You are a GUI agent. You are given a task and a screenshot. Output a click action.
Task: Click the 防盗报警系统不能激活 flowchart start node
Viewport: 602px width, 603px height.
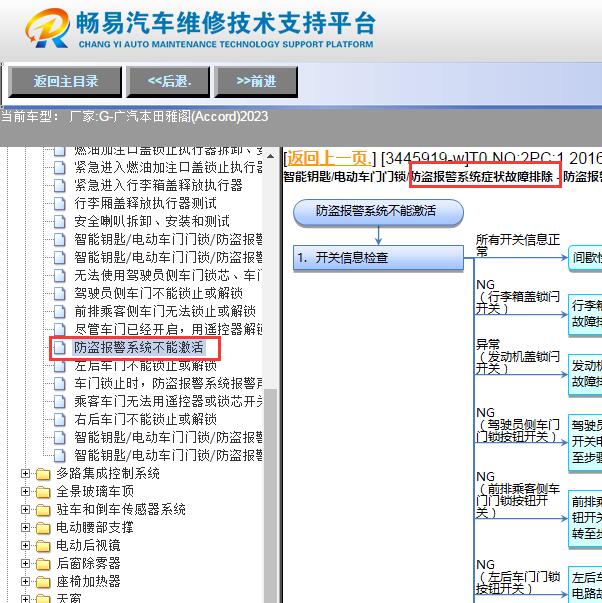pyautogui.click(x=378, y=212)
